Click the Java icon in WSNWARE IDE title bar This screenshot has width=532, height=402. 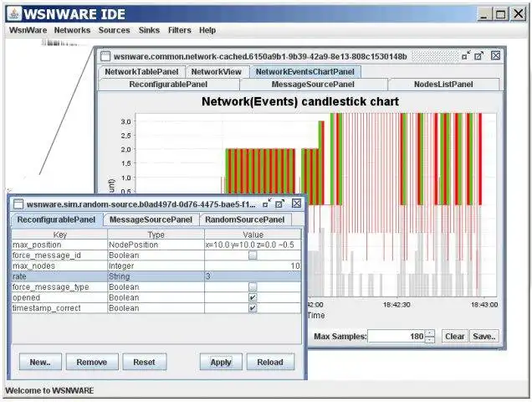coord(14,13)
